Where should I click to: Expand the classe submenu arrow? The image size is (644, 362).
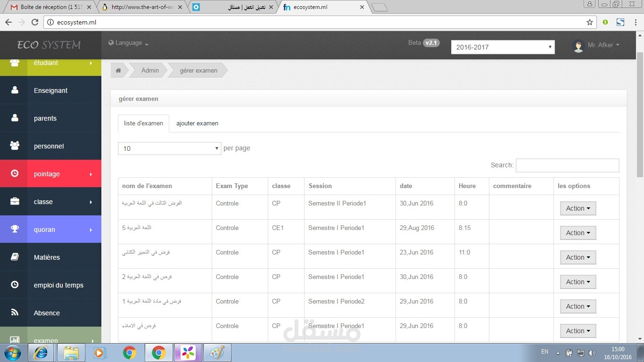tap(91, 202)
